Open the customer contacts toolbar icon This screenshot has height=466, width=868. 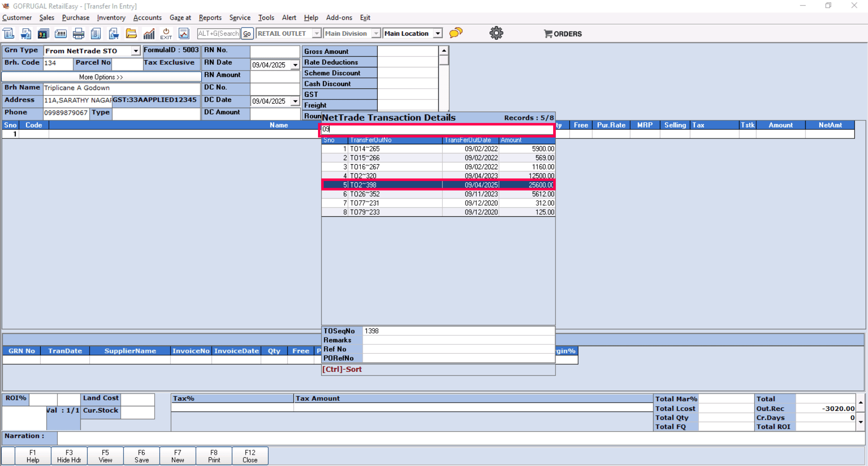point(43,33)
